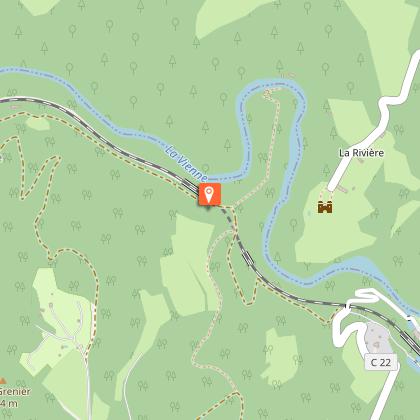Screen dimensions: 420x420
Task: Click the orange peak triangle near Grenier
Action: click(2, 380)
